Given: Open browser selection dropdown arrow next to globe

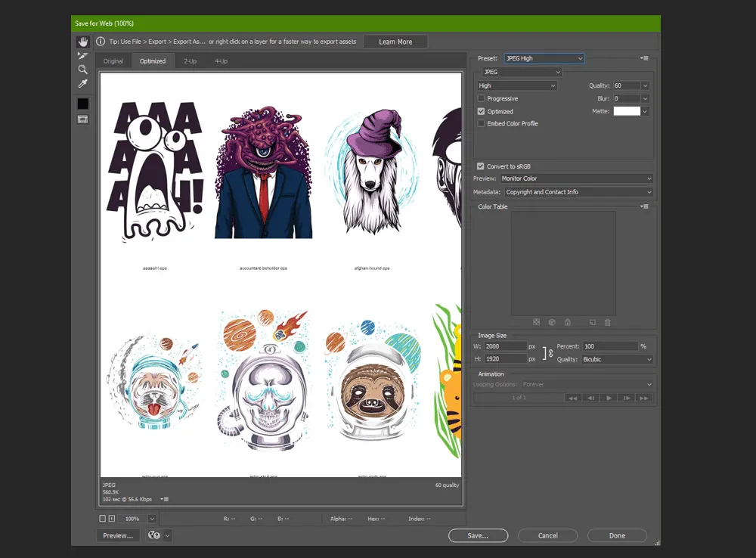Looking at the screenshot, I should coord(167,535).
